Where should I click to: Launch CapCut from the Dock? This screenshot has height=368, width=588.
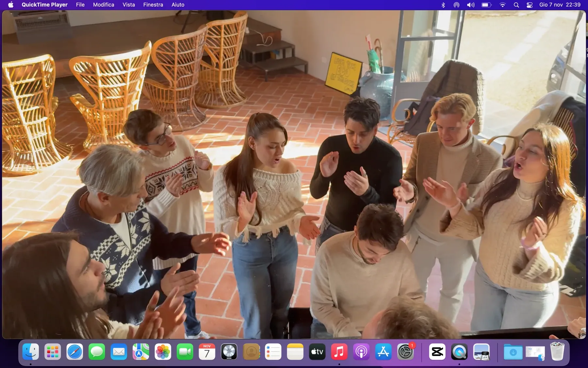point(437,352)
